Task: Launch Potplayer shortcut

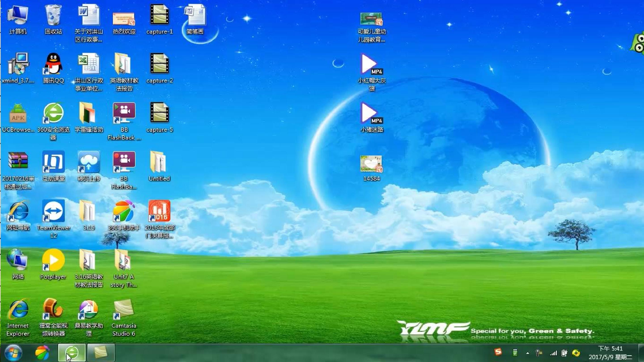Action: click(53, 264)
